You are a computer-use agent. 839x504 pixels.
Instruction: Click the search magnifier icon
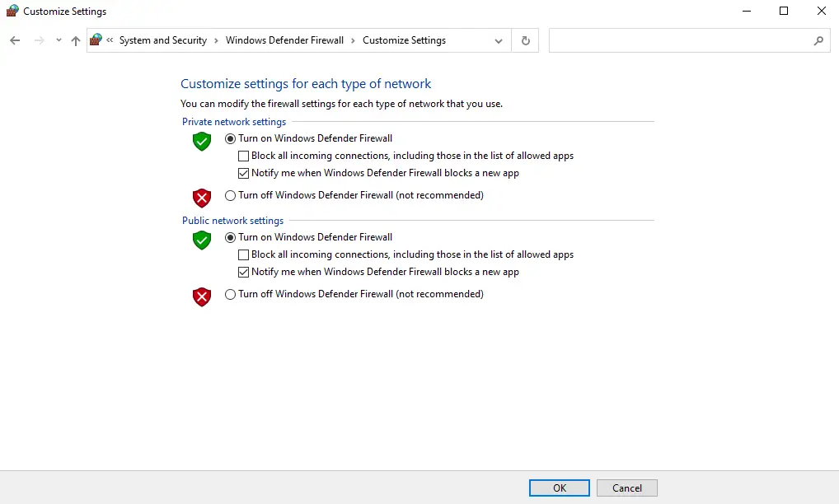(818, 40)
